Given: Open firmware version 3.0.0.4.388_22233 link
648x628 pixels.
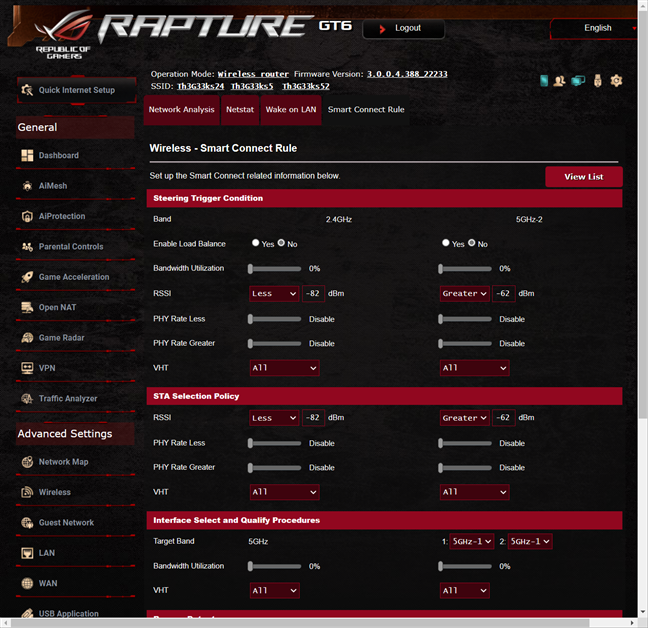Looking at the screenshot, I should point(407,74).
